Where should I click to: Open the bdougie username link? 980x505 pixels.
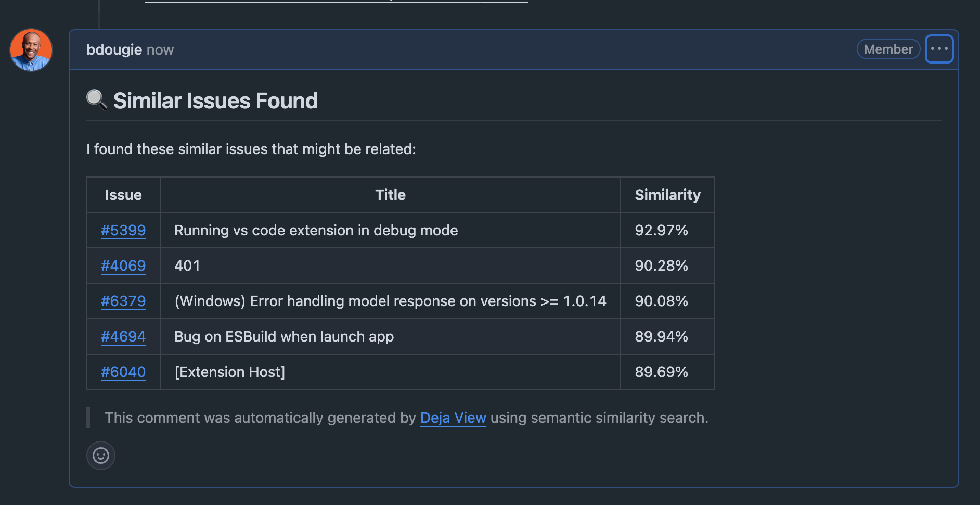click(x=114, y=49)
